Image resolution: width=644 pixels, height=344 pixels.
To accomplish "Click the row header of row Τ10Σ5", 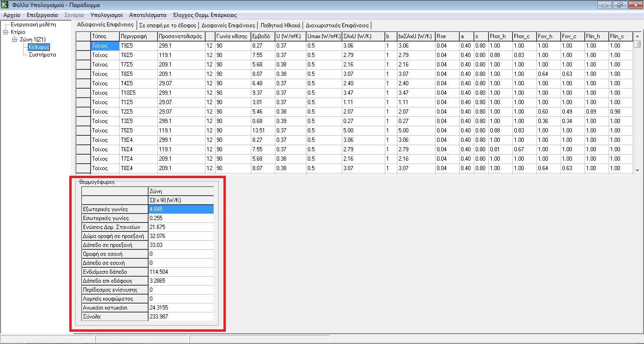I will coord(83,93).
